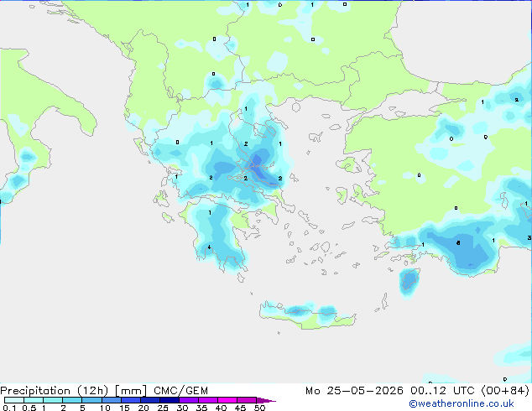
Task: Click the '00..12 UTC' time range text
Action: click(442, 391)
